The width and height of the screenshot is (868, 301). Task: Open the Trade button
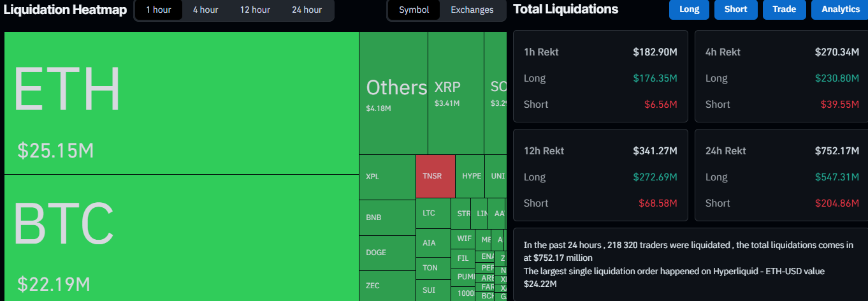[x=783, y=10]
